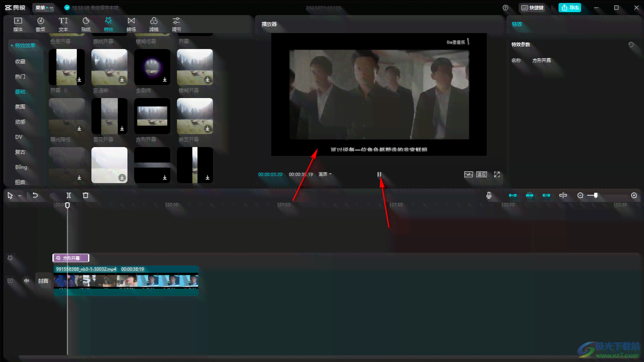Viewport: 644px width, 362px height.
Task: Switch to the 文本 (Text) tab
Action: [x=63, y=24]
